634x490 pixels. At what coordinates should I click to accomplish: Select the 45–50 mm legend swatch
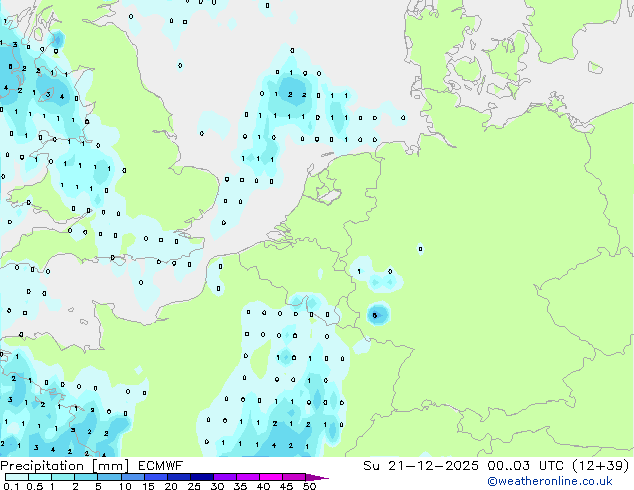(x=294, y=477)
